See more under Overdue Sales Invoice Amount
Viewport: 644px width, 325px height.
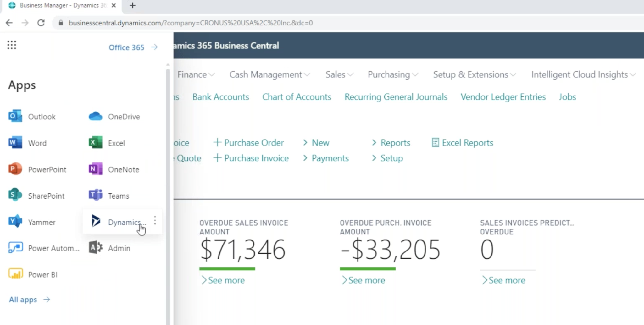[223, 280]
